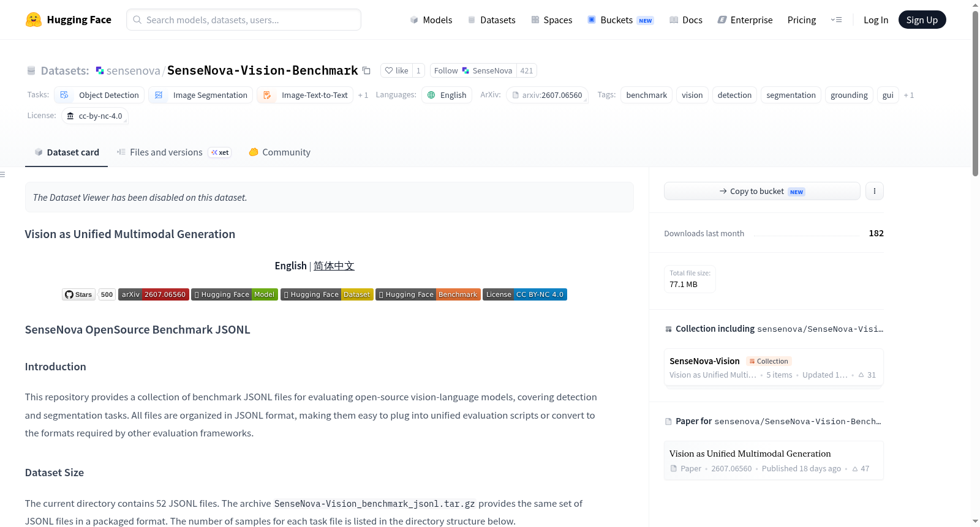This screenshot has width=980, height=527.
Task: Open the arXiv 2607.06560 badge
Action: [x=153, y=294]
